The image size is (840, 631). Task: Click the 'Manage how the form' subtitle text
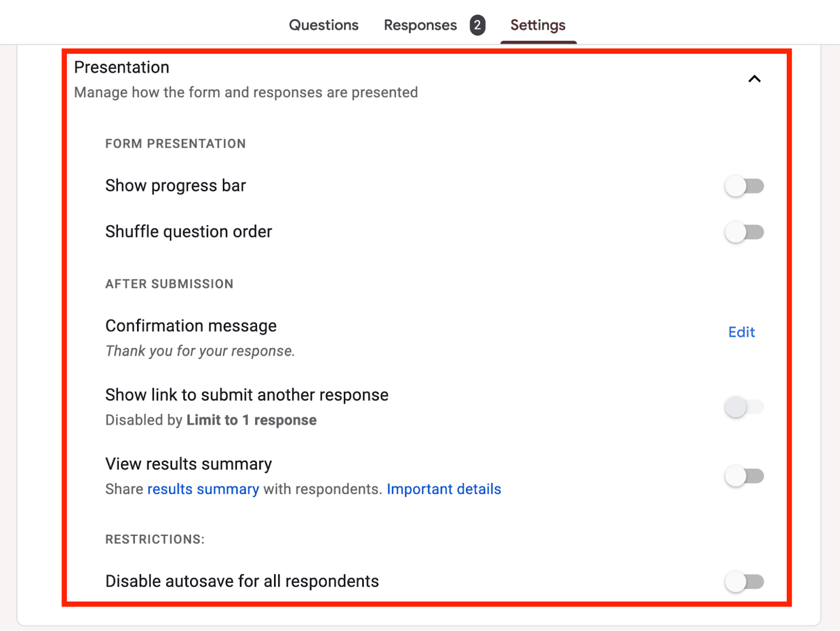[246, 92]
